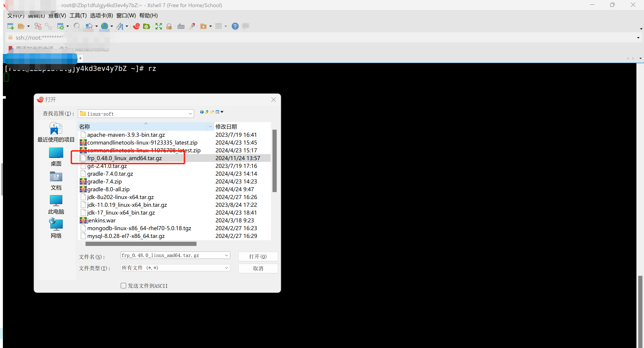Click the red swirl Xmanager icon
The width and height of the screenshot is (644, 348).
point(136,26)
